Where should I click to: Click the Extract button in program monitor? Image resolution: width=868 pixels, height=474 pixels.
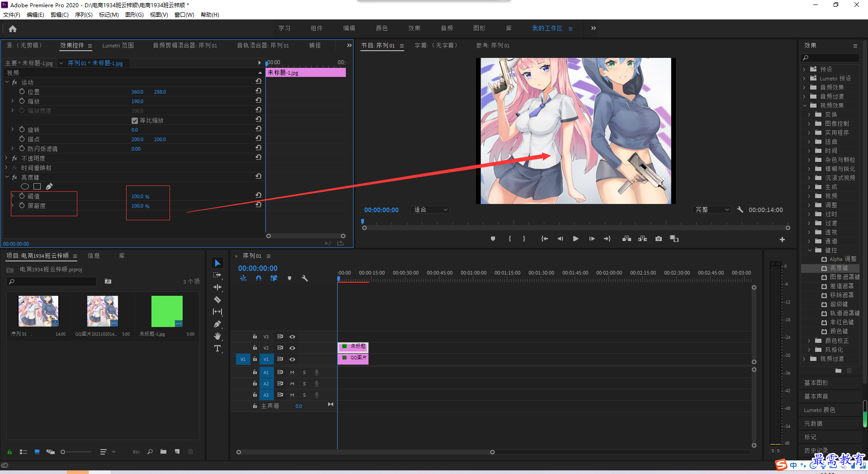point(642,239)
